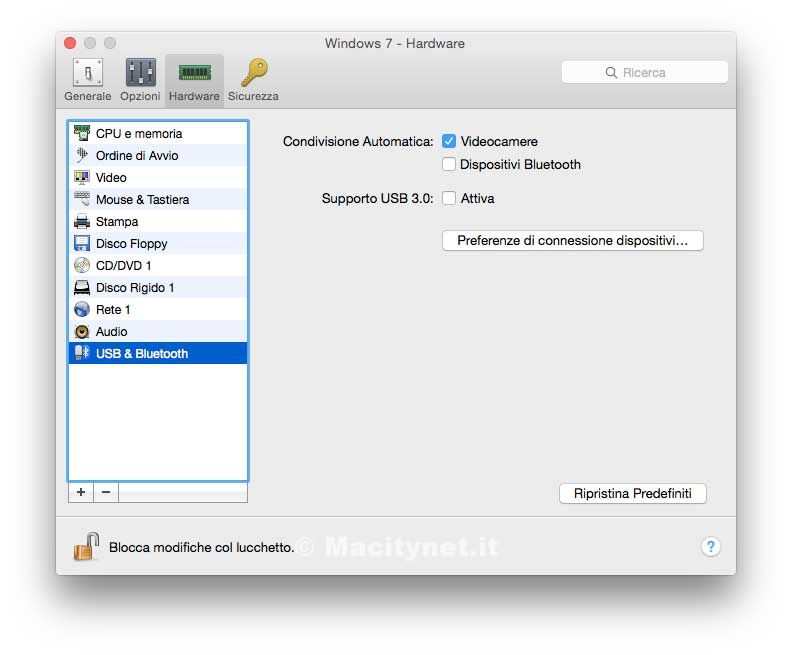Click the Disco Floppy diskette icon
Image resolution: width=792 pixels, height=655 pixels.
pyautogui.click(x=82, y=243)
